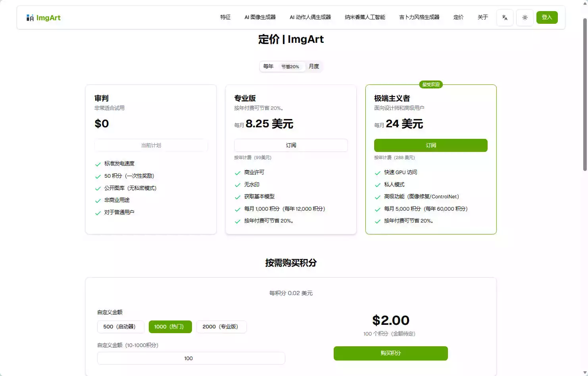The width and height of the screenshot is (588, 376).
Task: Click the 按年计费（288 美元）note
Action: 394,157
